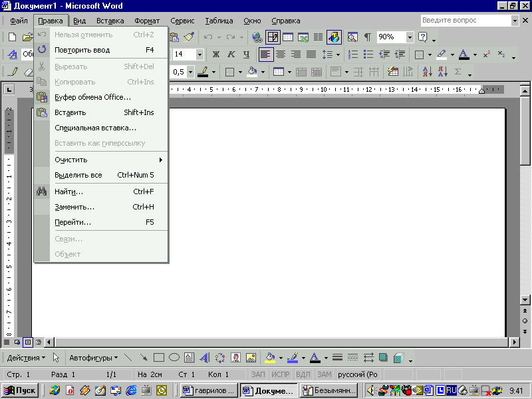This screenshot has width=532, height=399.
Task: Open the Таблица menu
Action: click(219, 21)
